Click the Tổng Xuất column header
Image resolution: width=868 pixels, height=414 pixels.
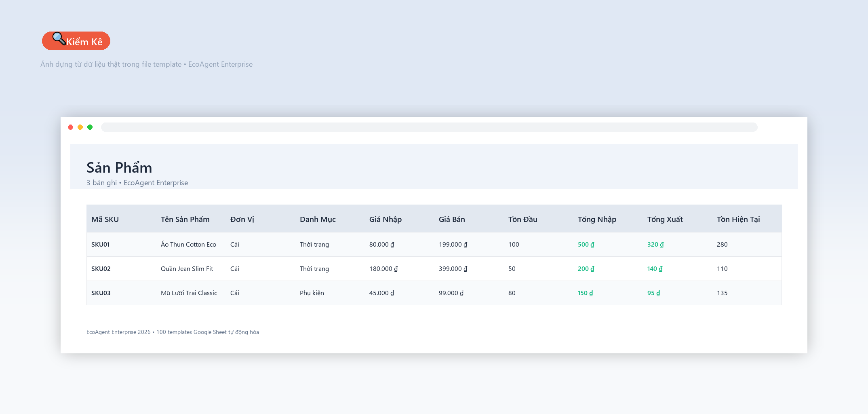coord(665,220)
